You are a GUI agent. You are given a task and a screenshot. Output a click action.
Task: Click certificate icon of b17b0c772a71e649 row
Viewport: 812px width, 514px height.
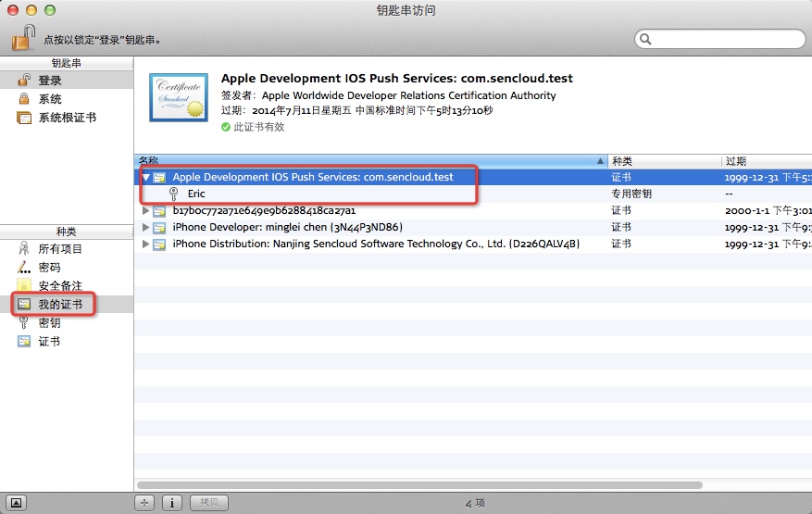[x=159, y=211]
